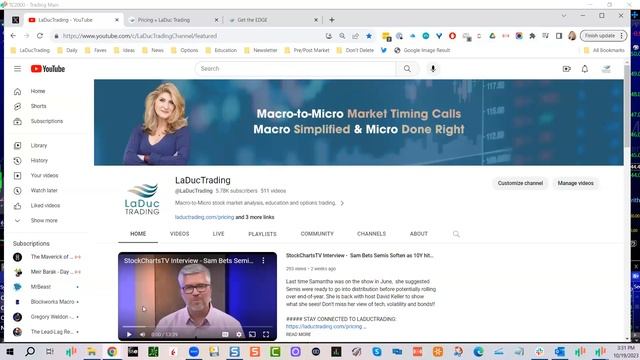Open Google Image Result bookmark
Screen dimensions: 640x360
pos(422,50)
